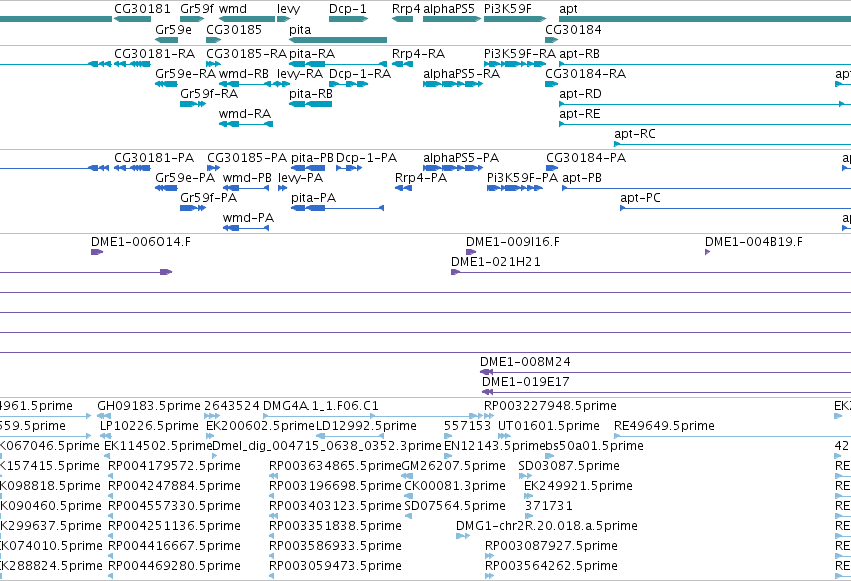Click transcript apt-RC
851x581 pixels.
click(635, 134)
